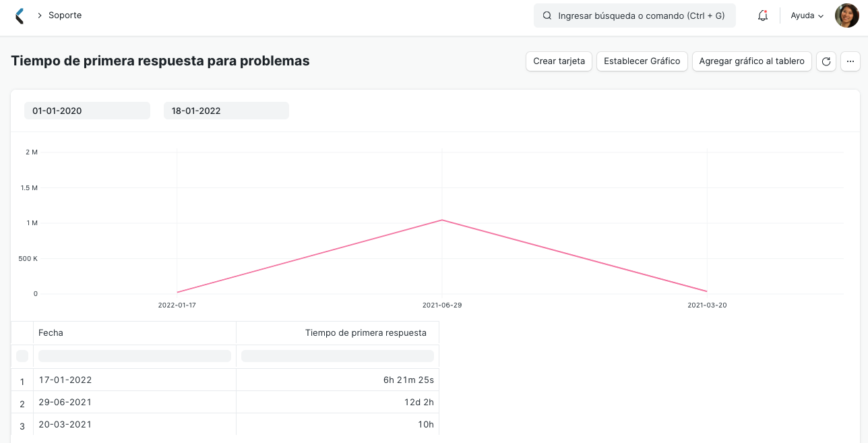Click the search magnifier icon
This screenshot has width=868, height=443.
point(547,15)
